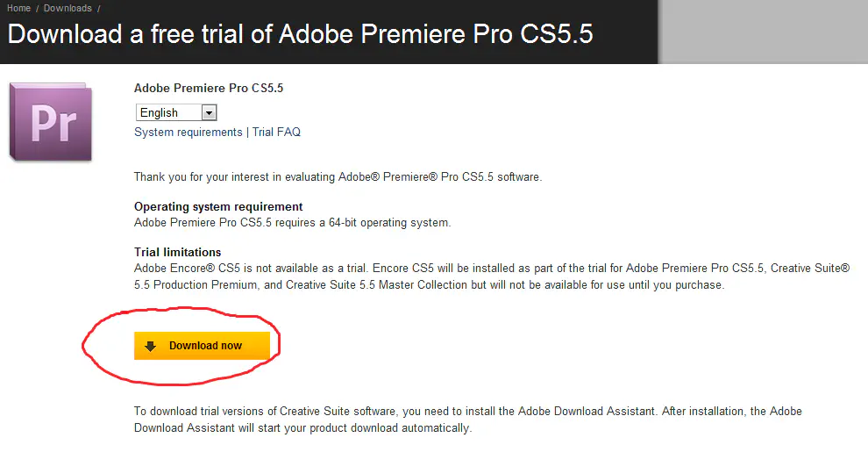
Task: Click the 'Download a free trial' page title
Action: click(x=300, y=34)
